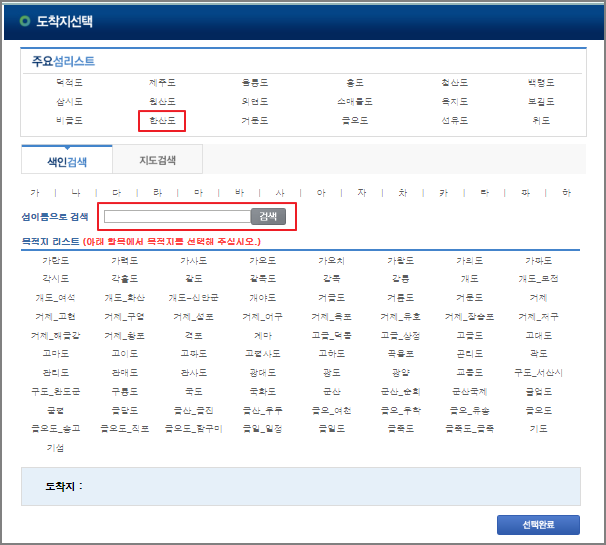Choose 군산_순회 from destination list

coord(400,392)
